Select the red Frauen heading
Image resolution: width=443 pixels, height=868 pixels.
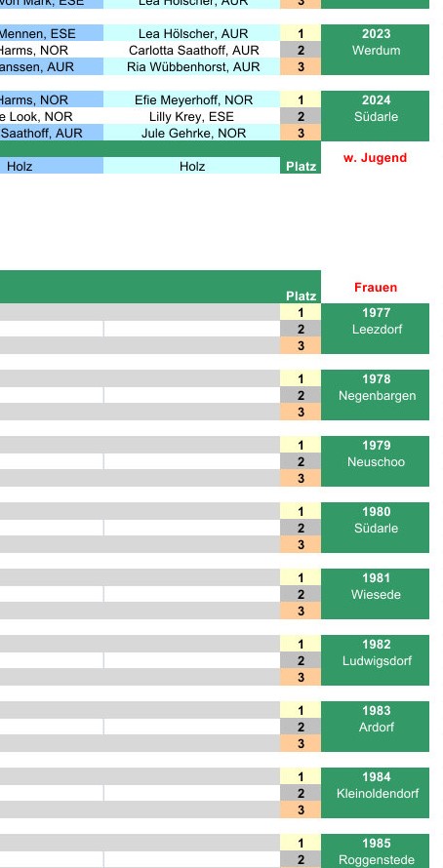pos(376,288)
